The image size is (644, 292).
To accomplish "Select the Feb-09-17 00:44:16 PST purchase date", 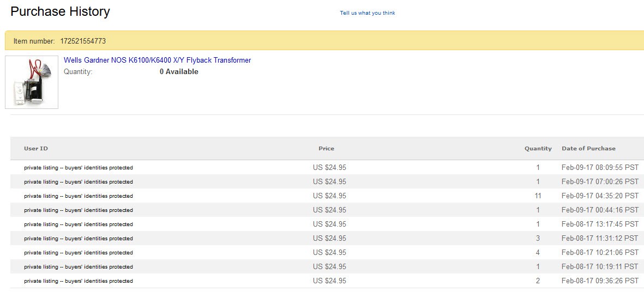I will coord(600,210).
